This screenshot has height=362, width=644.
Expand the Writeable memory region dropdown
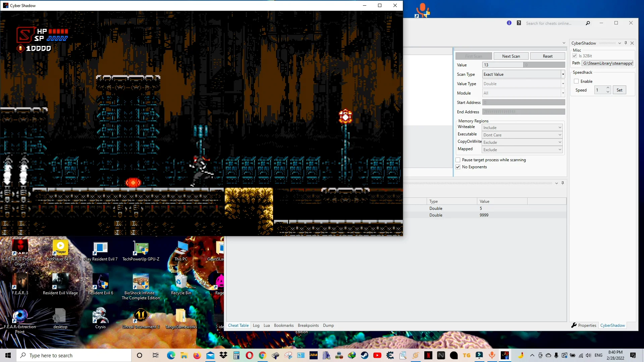tap(559, 127)
